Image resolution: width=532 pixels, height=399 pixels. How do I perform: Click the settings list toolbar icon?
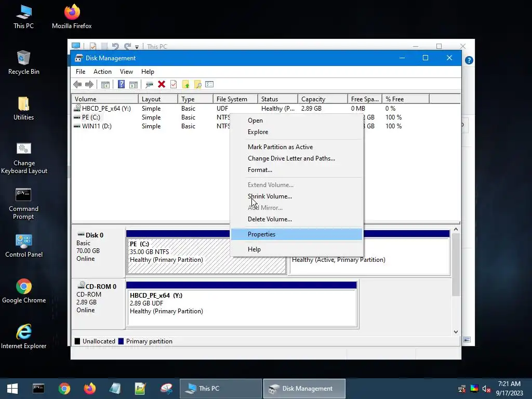coord(209,84)
